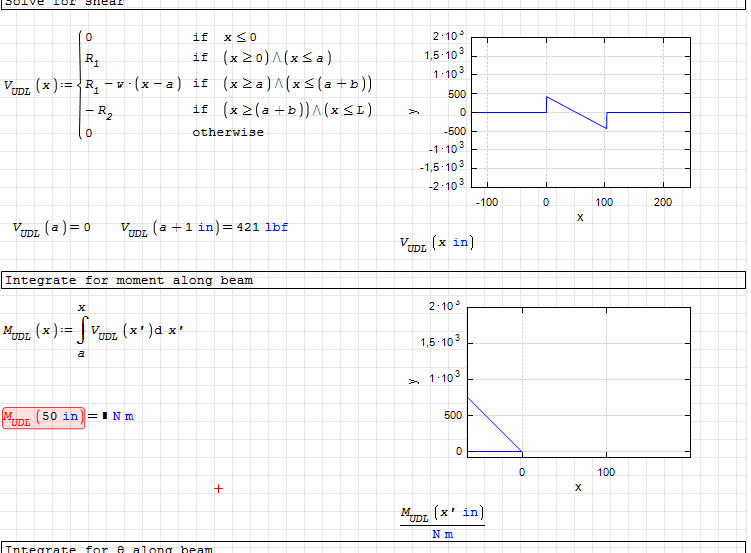Click the R1 − w·(x − a) piecewise term
This screenshot has width=751, height=553.
click(x=133, y=83)
